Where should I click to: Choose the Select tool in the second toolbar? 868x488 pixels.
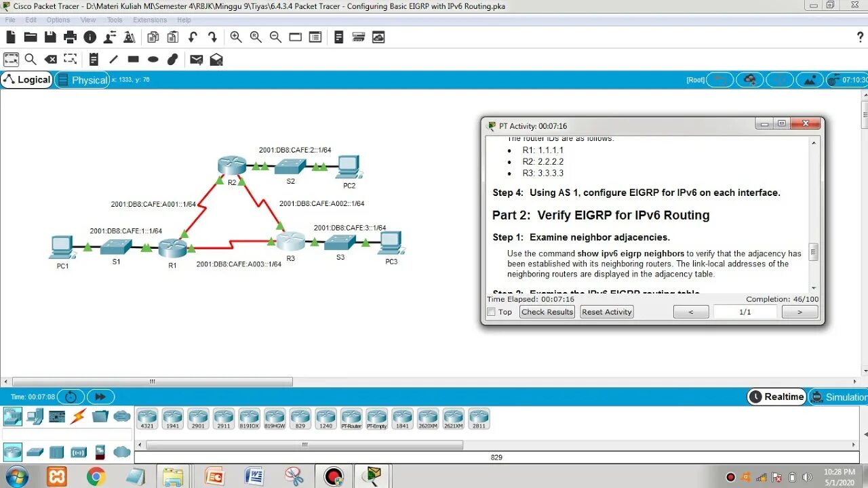coord(11,60)
